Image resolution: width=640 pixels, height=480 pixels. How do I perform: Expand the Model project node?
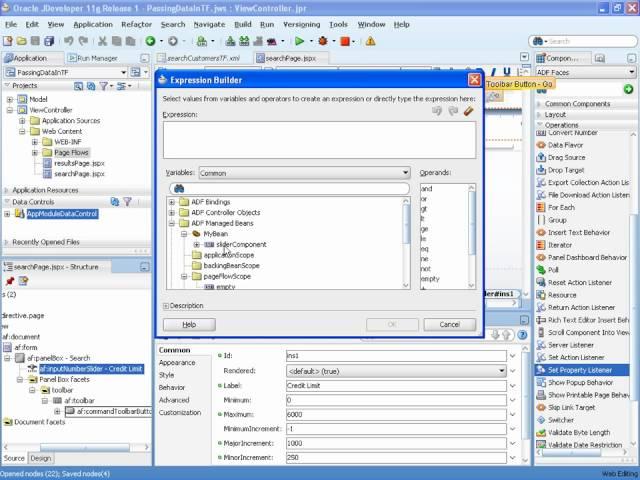tap(10, 99)
